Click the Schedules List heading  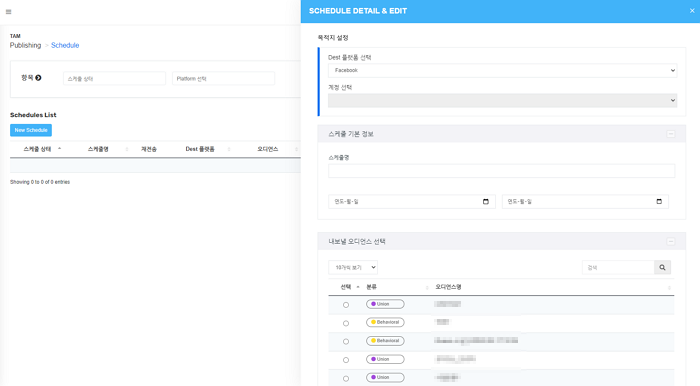pyautogui.click(x=33, y=115)
